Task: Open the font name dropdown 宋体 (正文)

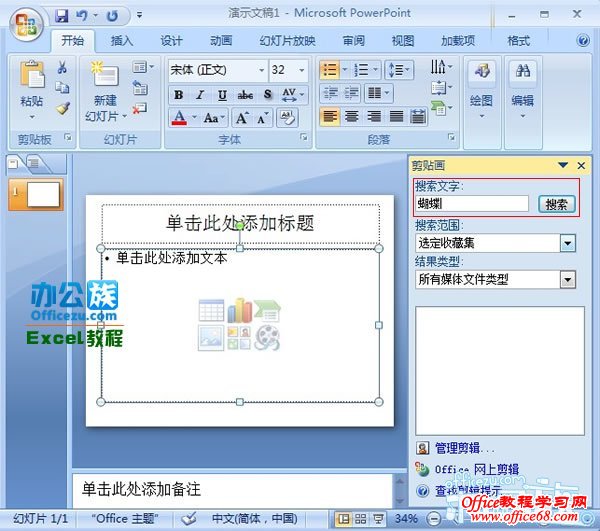Action: tap(262, 70)
